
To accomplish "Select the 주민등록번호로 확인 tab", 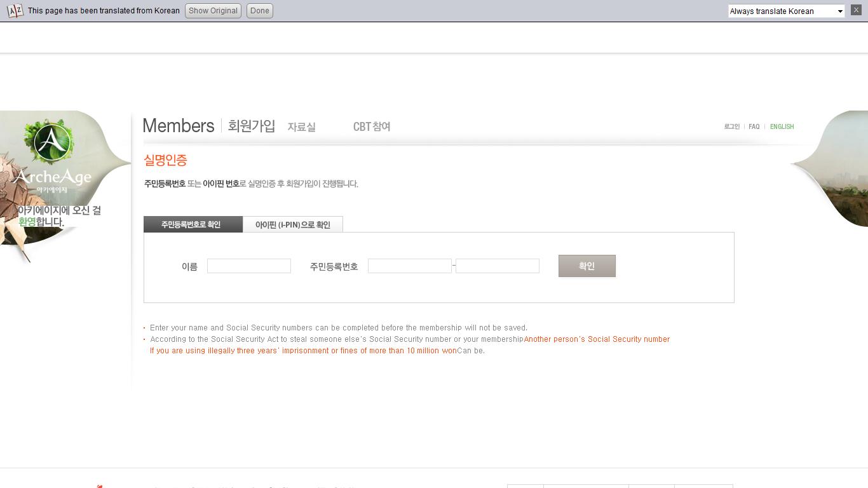I will click(193, 224).
